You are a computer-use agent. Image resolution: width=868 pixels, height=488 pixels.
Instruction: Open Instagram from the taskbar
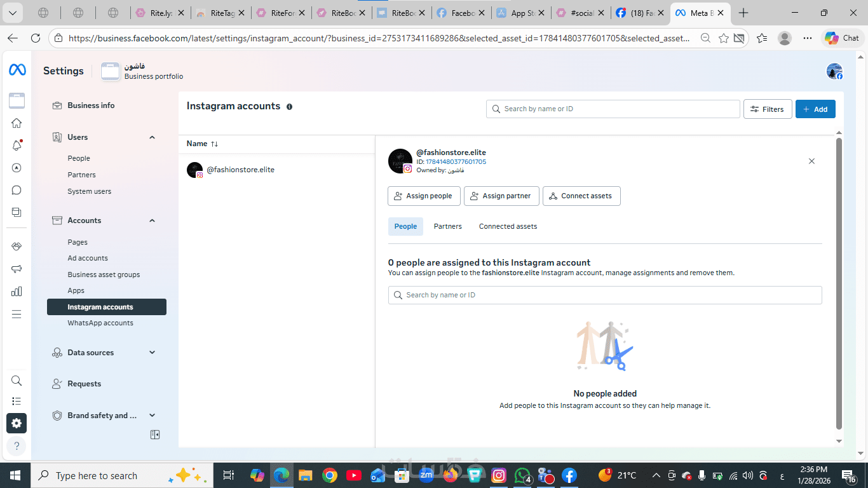(499, 475)
